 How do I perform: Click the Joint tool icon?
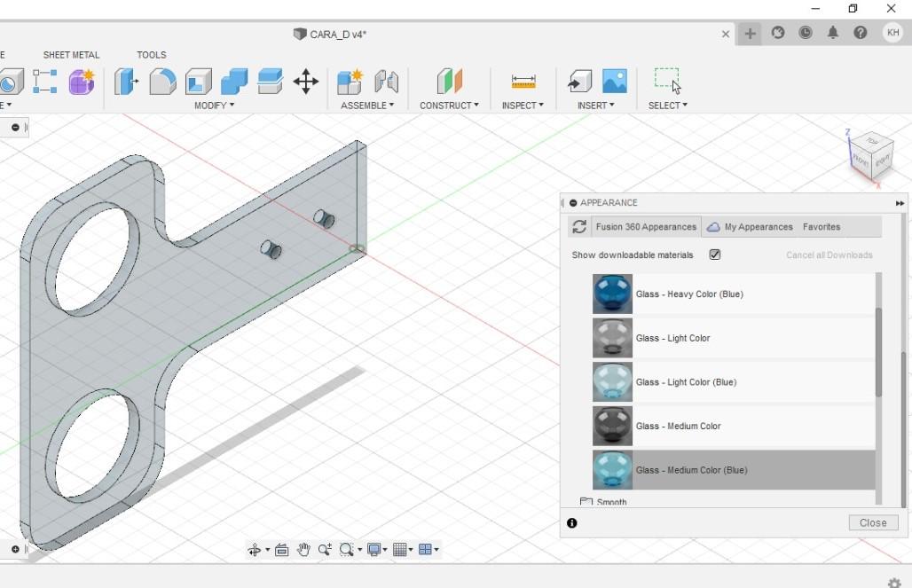(386, 82)
